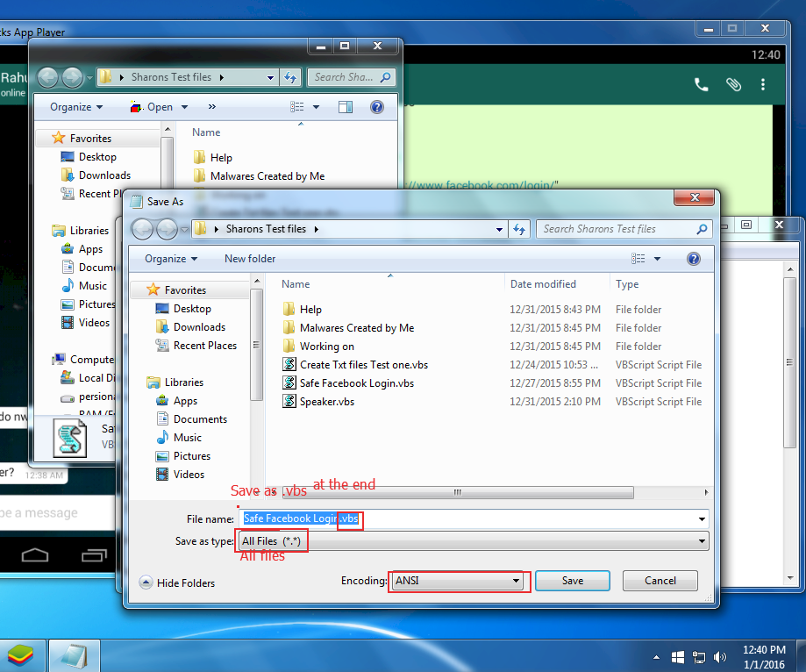806x672 pixels.
Task: Click volume speaker icon in system tray
Action: [x=720, y=657]
